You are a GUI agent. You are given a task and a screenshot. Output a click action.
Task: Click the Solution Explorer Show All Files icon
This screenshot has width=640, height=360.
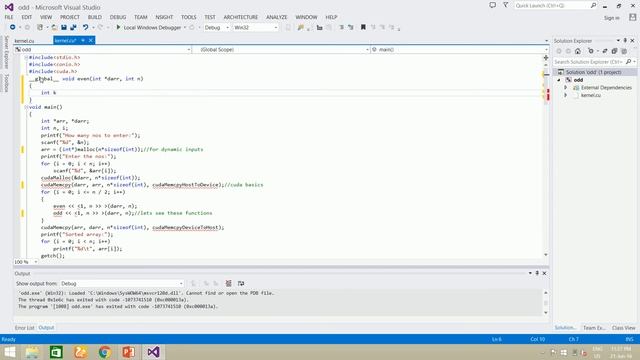tap(624, 51)
